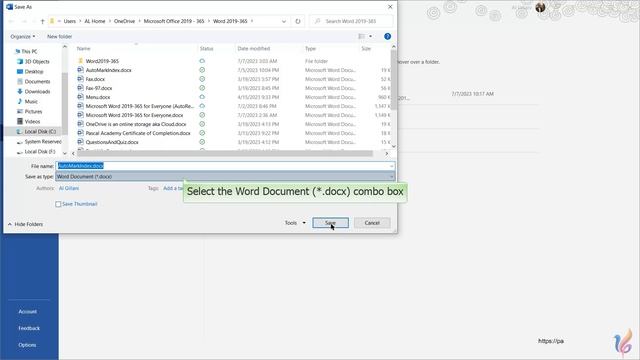The height and width of the screenshot is (360, 640).
Task: Enable the Save Thumbnail checkbox
Action: pyautogui.click(x=58, y=204)
